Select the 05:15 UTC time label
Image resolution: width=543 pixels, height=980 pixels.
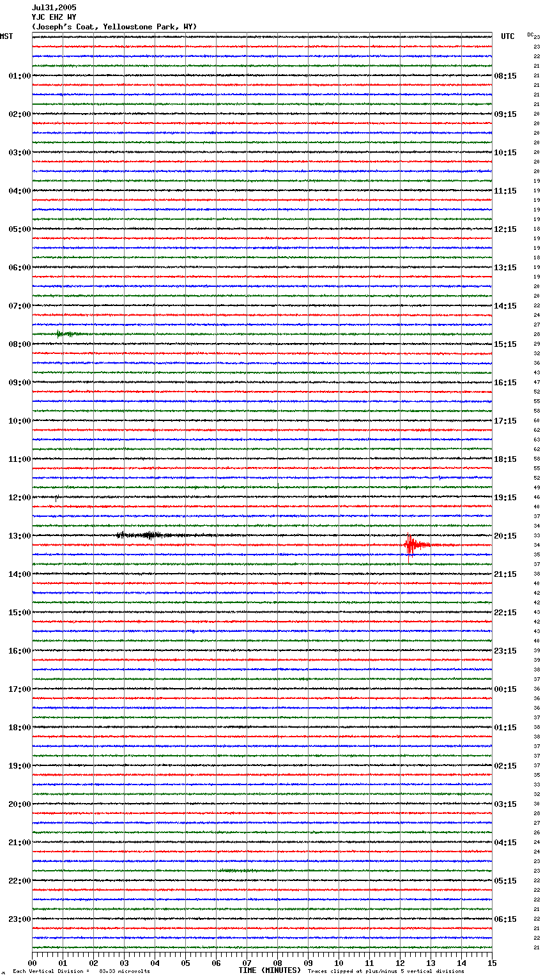505,881
